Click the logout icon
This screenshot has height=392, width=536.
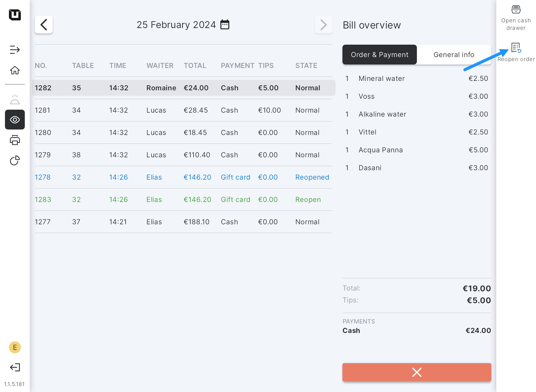[x=15, y=367]
